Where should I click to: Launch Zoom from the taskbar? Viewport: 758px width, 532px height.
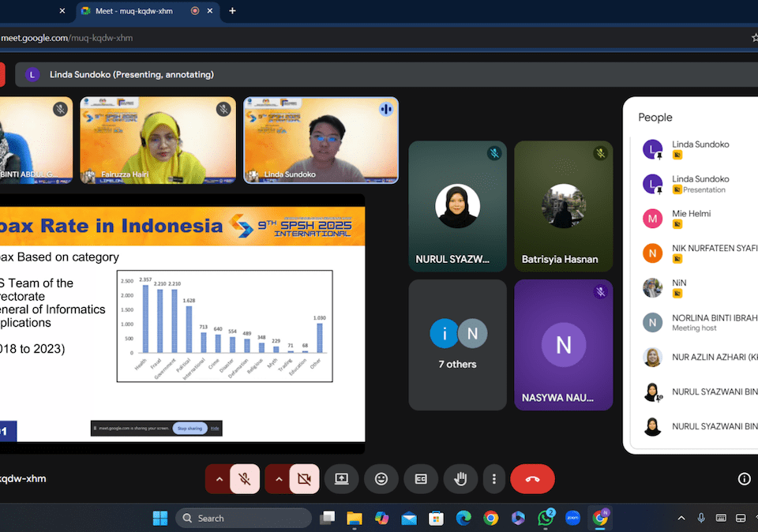coord(572,518)
